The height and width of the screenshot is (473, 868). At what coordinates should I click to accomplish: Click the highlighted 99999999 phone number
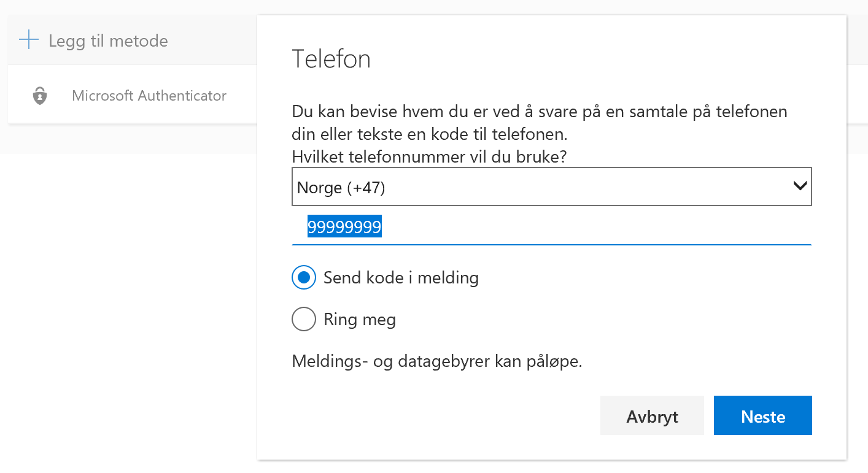(x=344, y=228)
